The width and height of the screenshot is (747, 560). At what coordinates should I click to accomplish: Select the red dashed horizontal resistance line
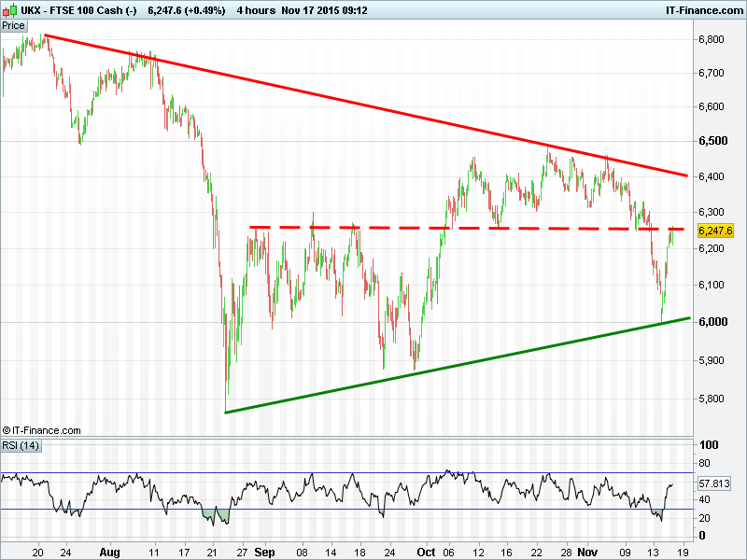click(x=467, y=228)
